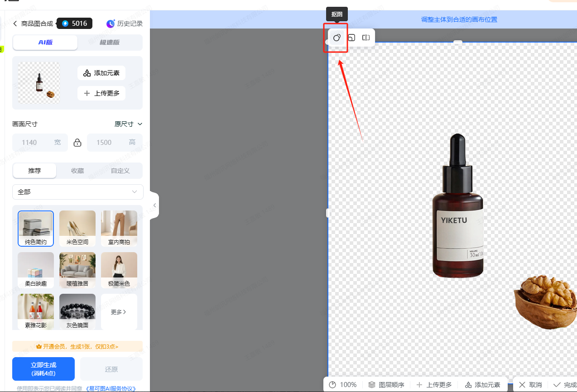Click 添加元素 in the bottom canvas bar
Image resolution: width=577 pixels, height=392 pixels.
482,385
